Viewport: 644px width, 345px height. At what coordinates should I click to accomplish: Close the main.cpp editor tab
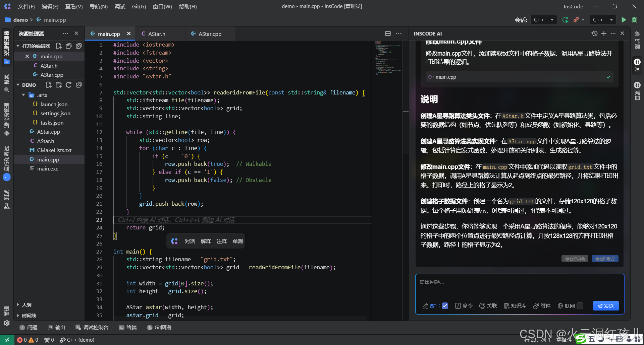point(129,33)
